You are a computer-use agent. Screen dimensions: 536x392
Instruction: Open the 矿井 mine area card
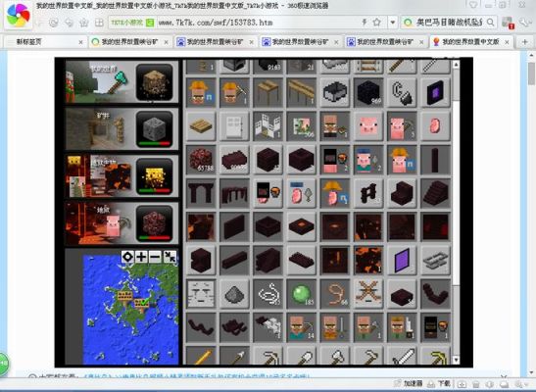point(122,129)
